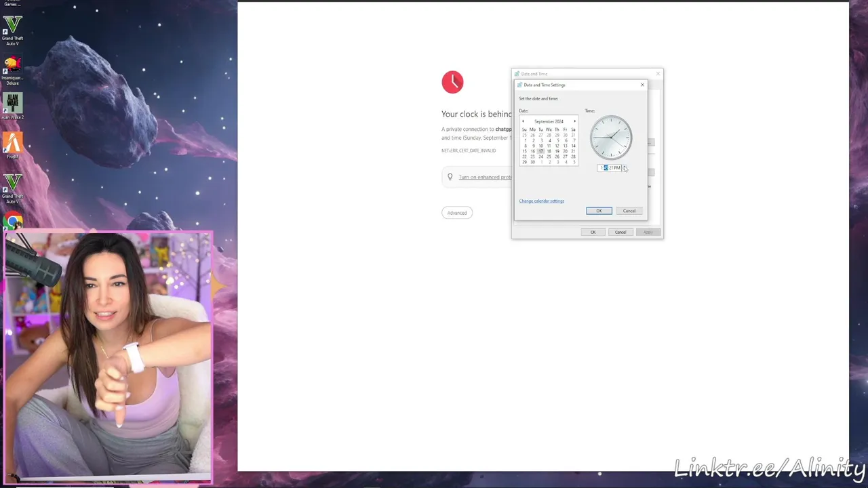Click Advanced button on Chrome error page
The width and height of the screenshot is (868, 488).
(457, 213)
